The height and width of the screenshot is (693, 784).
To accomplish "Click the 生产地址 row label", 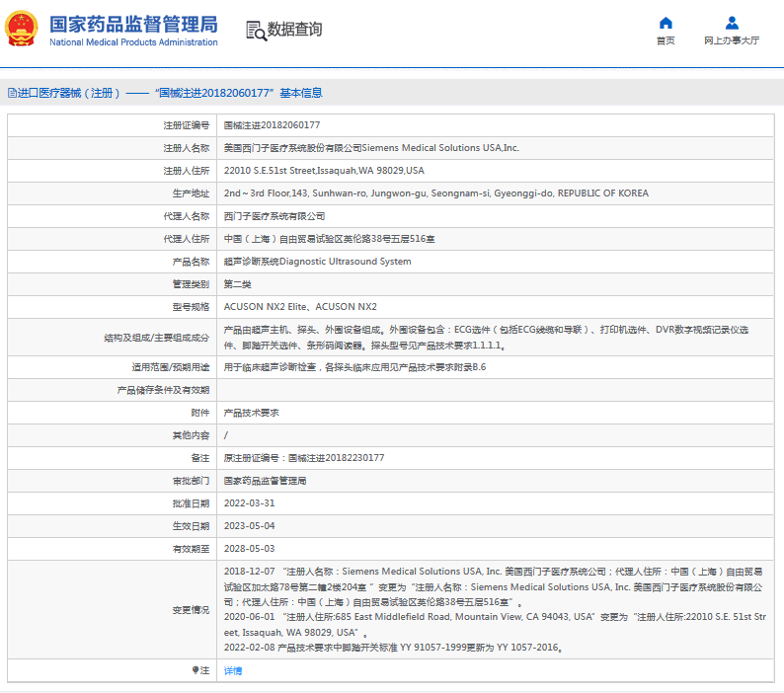I will click(x=191, y=193).
